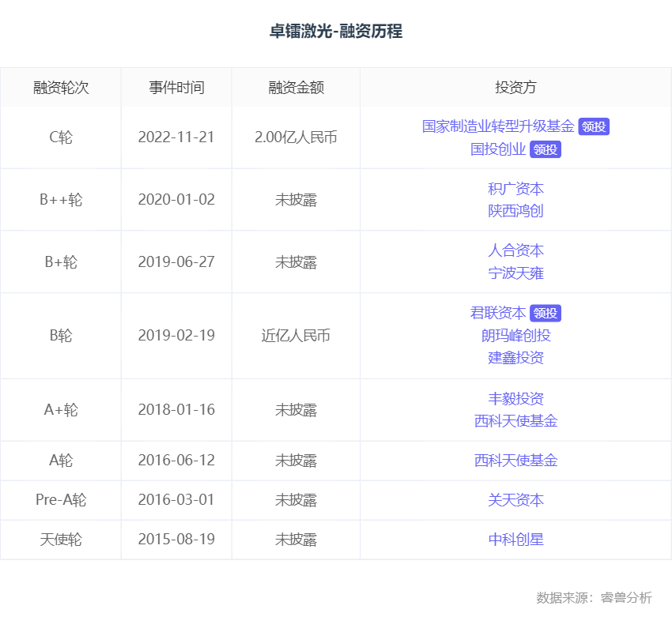Click the date 2016-06-12
Screen dimensions: 672x632
click(176, 461)
